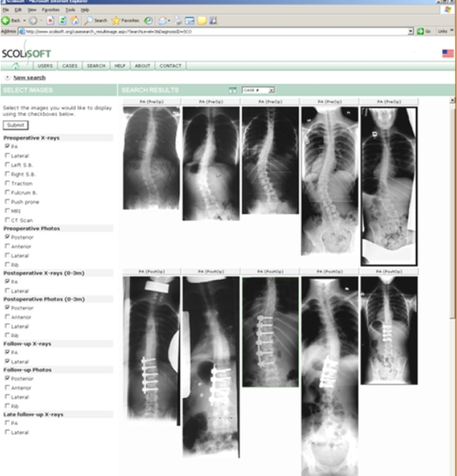457x476 pixels.
Task: Click the green Go arrow button
Action: coord(420,31)
